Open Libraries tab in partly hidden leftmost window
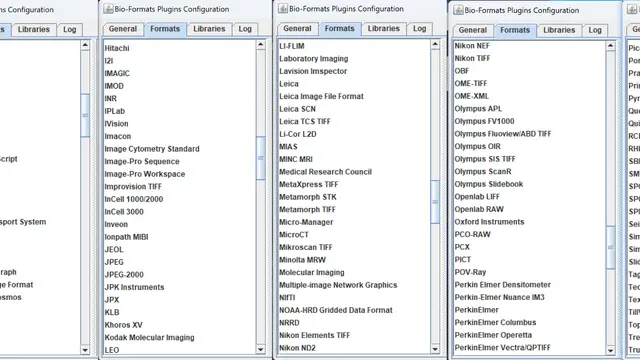The image size is (640, 360). point(33,29)
